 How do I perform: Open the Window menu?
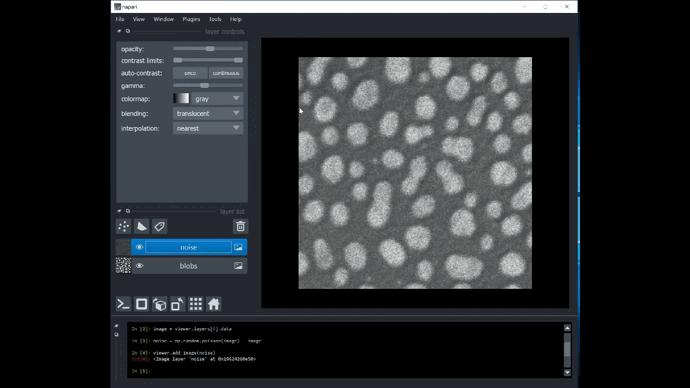tap(164, 19)
